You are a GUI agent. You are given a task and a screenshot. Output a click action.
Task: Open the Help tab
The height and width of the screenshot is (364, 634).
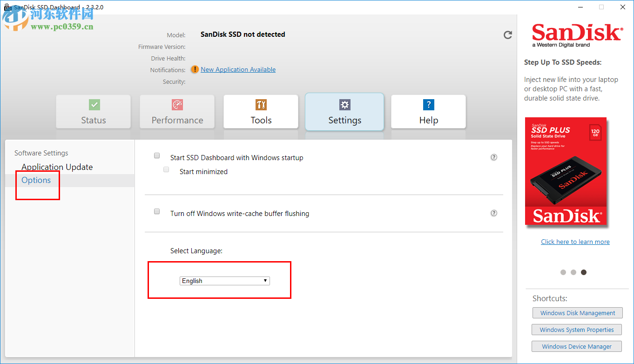428,112
